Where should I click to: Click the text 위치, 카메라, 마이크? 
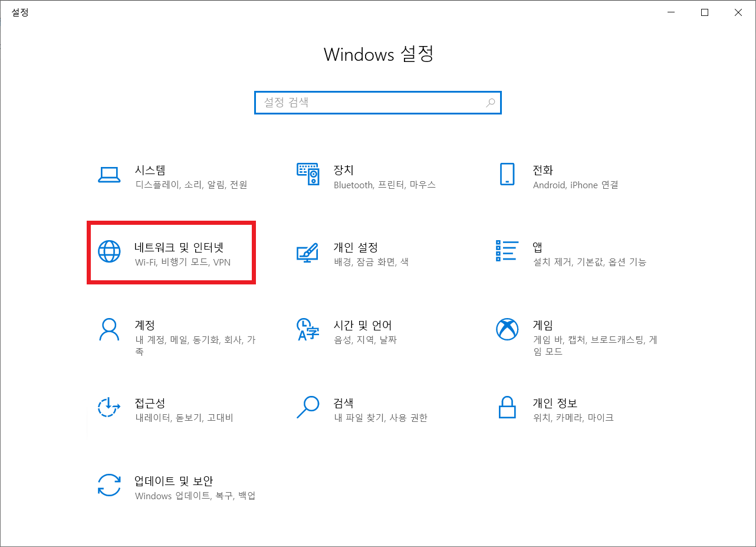(x=573, y=418)
